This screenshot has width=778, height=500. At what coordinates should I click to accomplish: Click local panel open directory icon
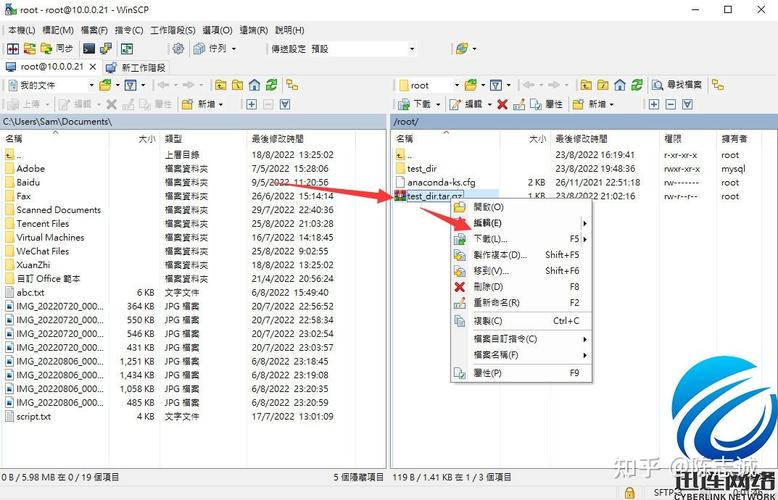coord(105,85)
